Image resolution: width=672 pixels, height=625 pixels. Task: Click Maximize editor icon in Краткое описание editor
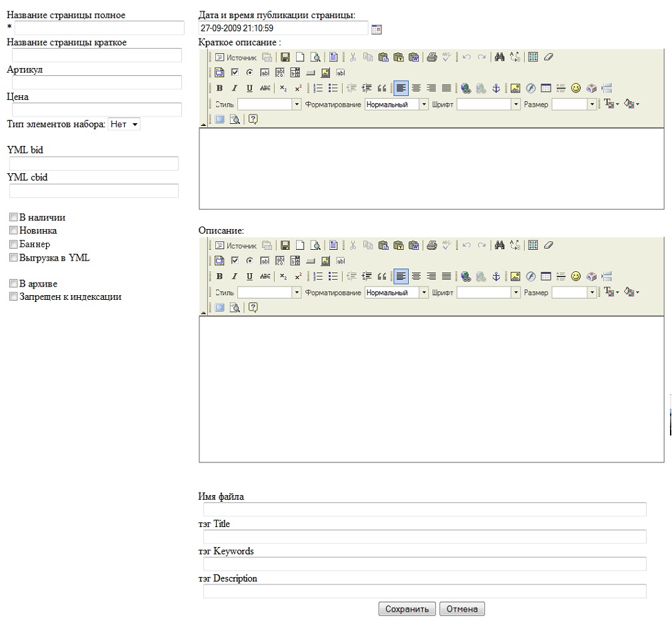point(219,119)
